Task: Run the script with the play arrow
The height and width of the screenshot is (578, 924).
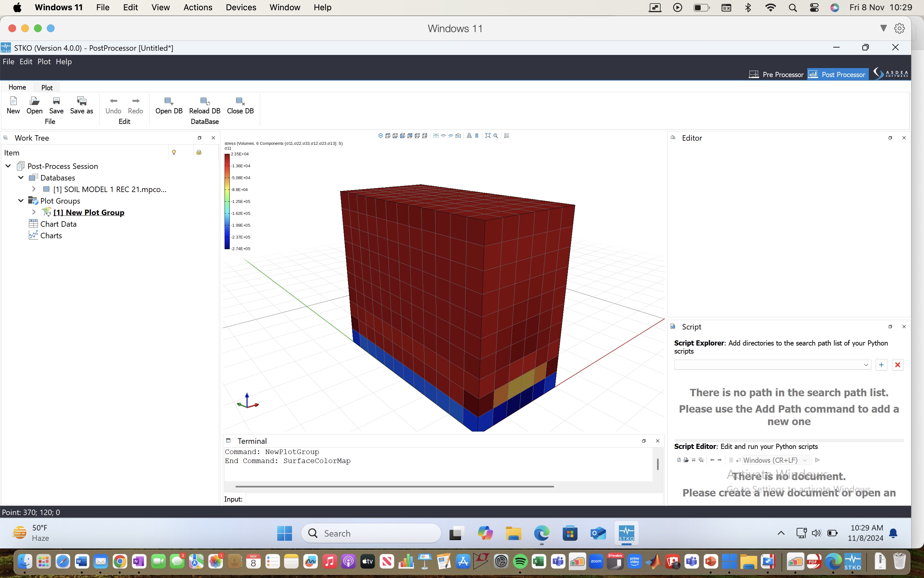Action: click(x=817, y=460)
